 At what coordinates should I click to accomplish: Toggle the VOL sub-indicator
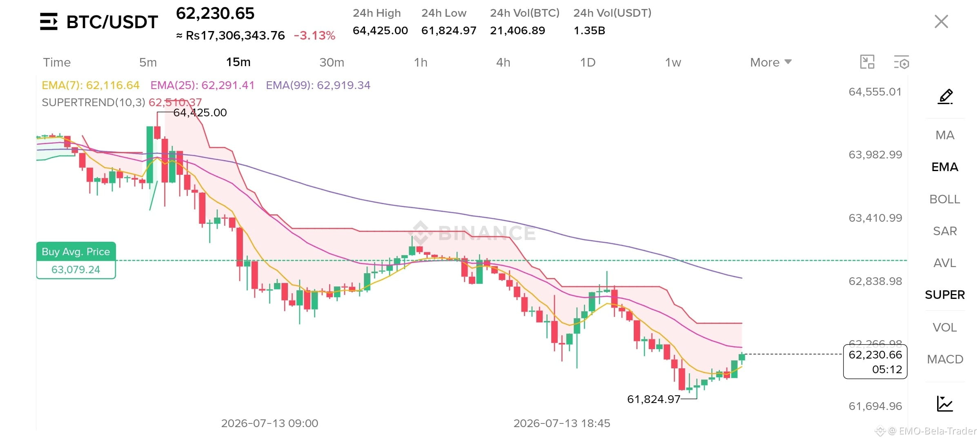click(945, 327)
